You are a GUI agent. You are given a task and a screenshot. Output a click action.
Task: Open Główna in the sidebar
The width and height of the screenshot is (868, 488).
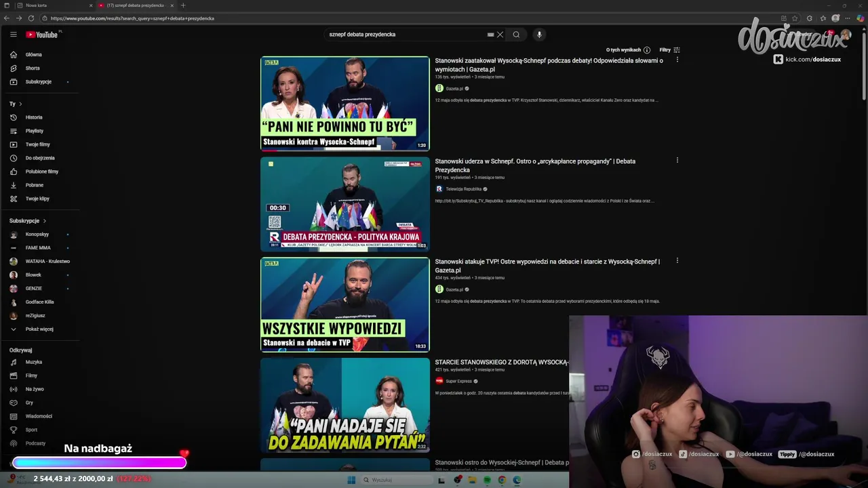coord(33,55)
